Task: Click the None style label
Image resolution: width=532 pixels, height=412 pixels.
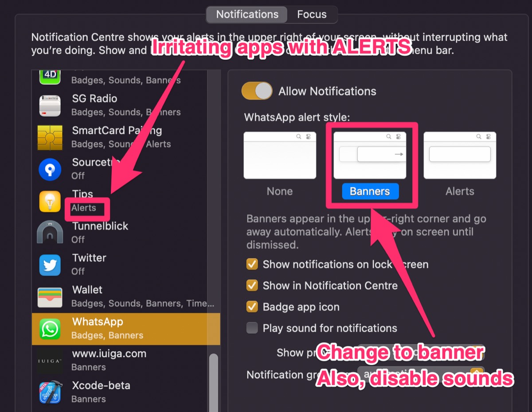Action: click(280, 191)
